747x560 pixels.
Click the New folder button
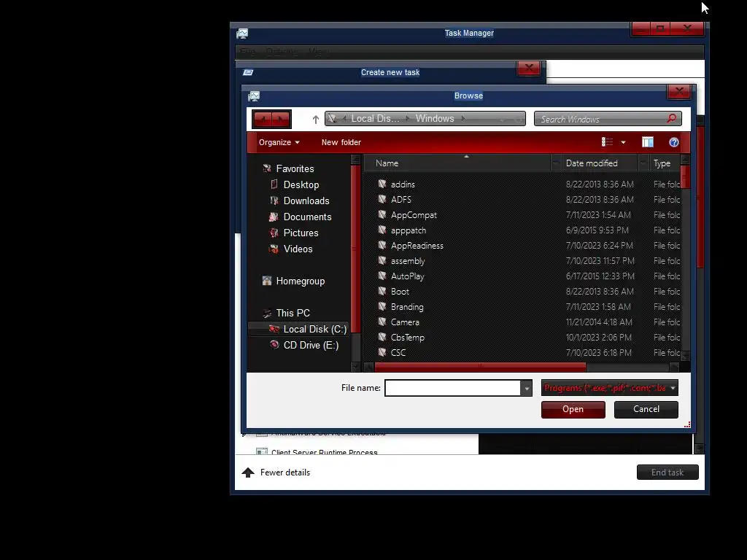click(341, 142)
